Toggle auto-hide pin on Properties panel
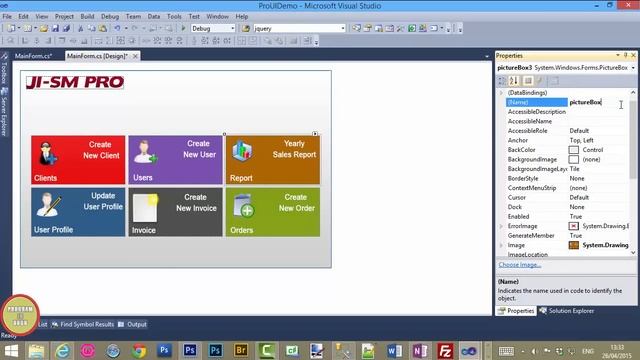The height and width of the screenshot is (360, 640). [x=625, y=55]
